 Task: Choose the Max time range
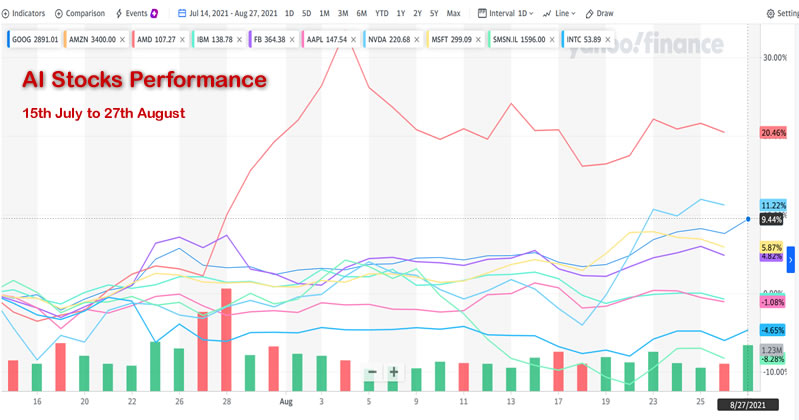(453, 14)
